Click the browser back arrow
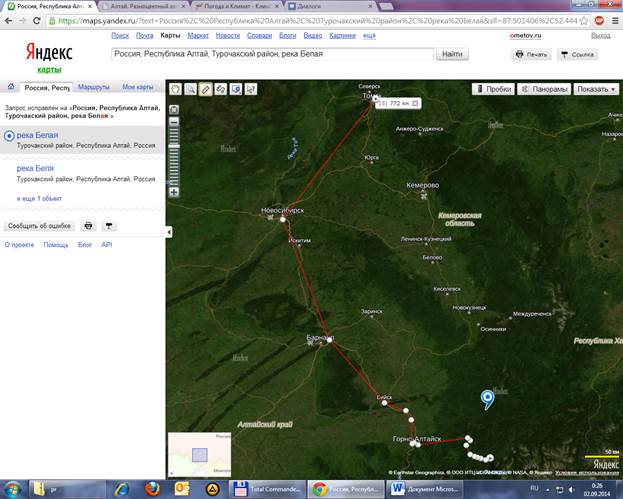 coord(9,21)
